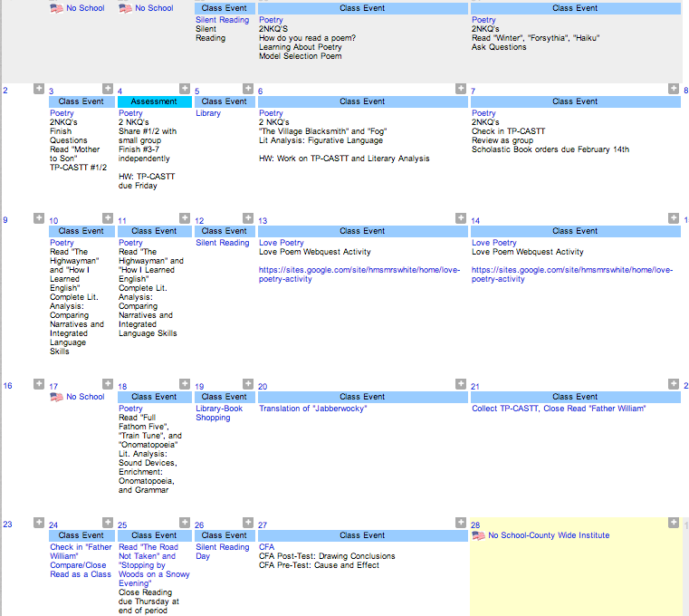689x616 pixels.
Task: Open day 7 Class Event header
Action: click(x=576, y=101)
